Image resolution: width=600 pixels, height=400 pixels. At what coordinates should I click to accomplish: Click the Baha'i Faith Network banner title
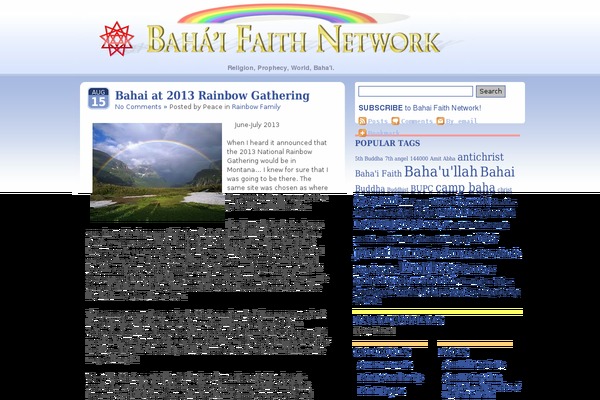tap(293, 39)
